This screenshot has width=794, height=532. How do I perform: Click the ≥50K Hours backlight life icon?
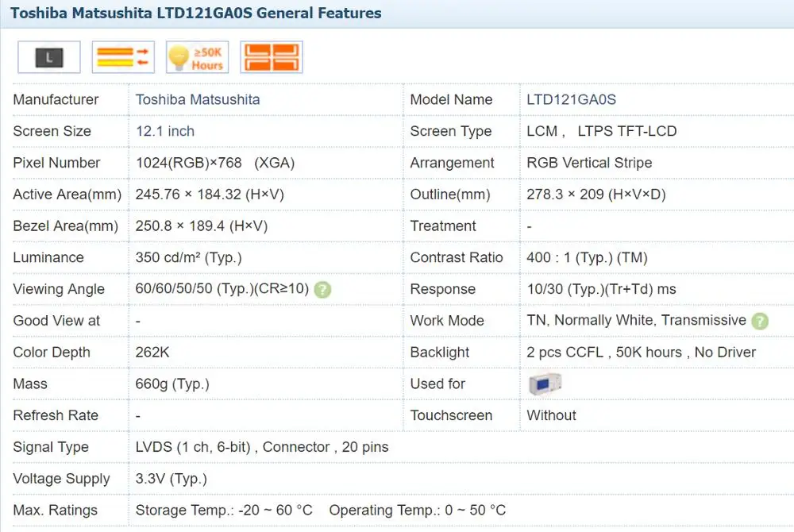pyautogui.click(x=198, y=57)
